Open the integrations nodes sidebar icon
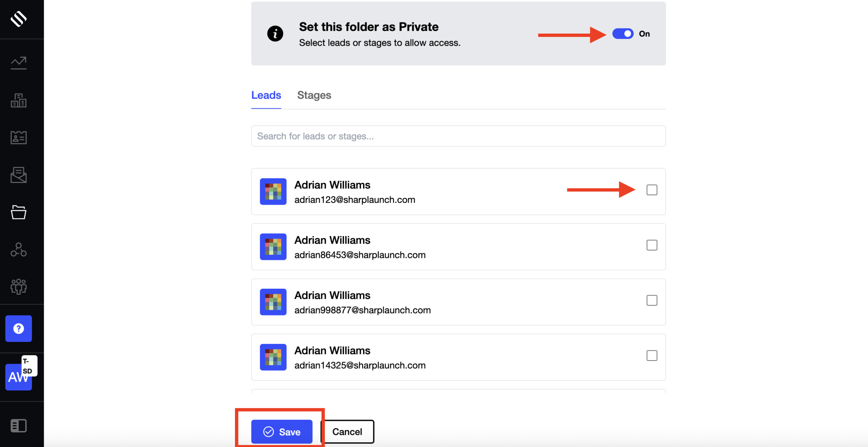This screenshot has height=447, width=868. click(19, 250)
